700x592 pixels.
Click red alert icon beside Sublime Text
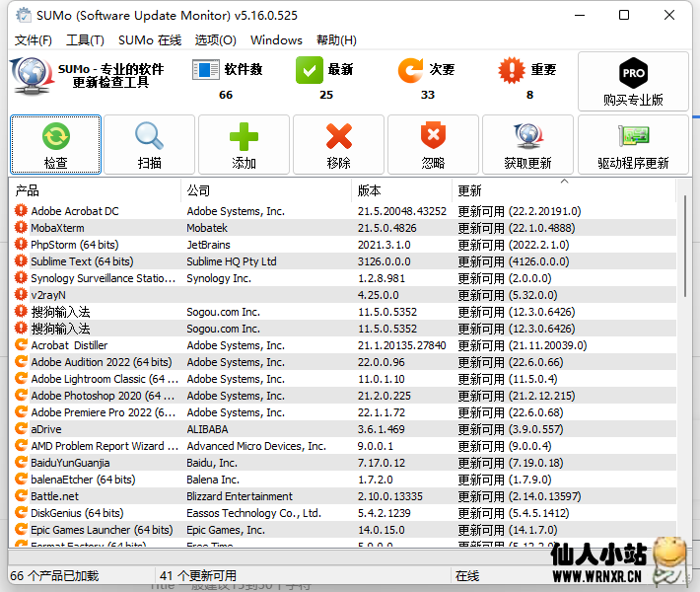coord(21,260)
